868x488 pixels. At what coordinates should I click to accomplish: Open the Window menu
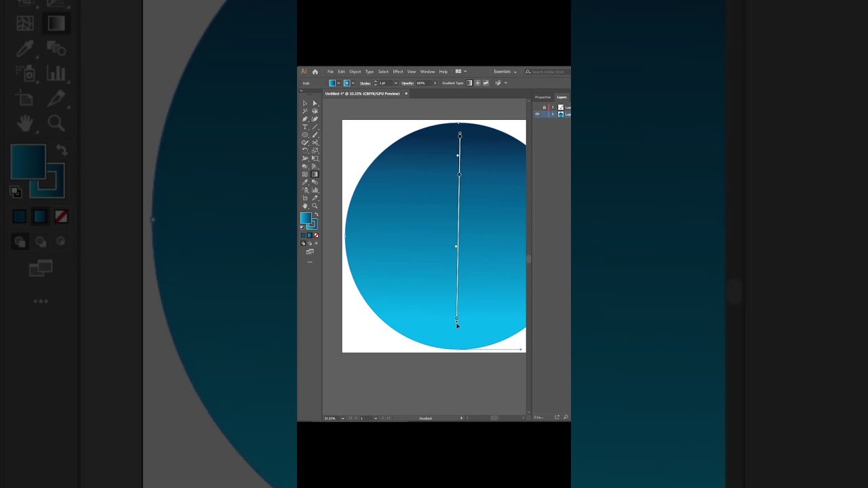428,71
